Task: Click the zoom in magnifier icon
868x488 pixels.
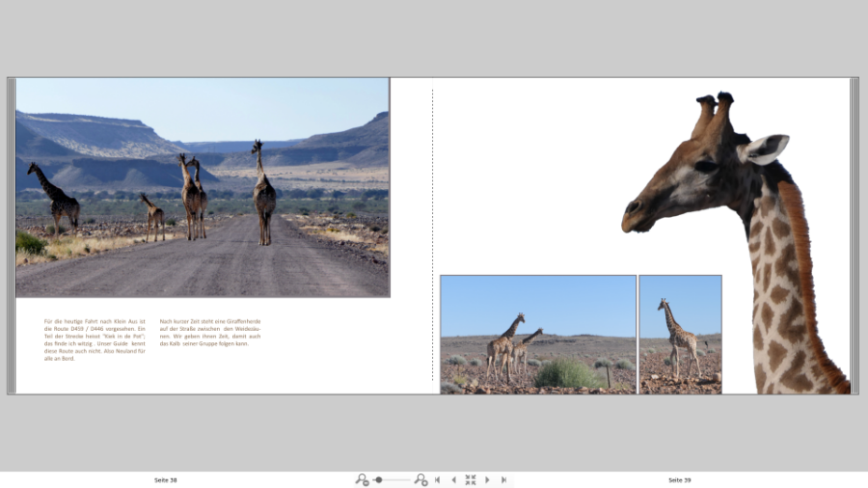Action: tap(420, 479)
